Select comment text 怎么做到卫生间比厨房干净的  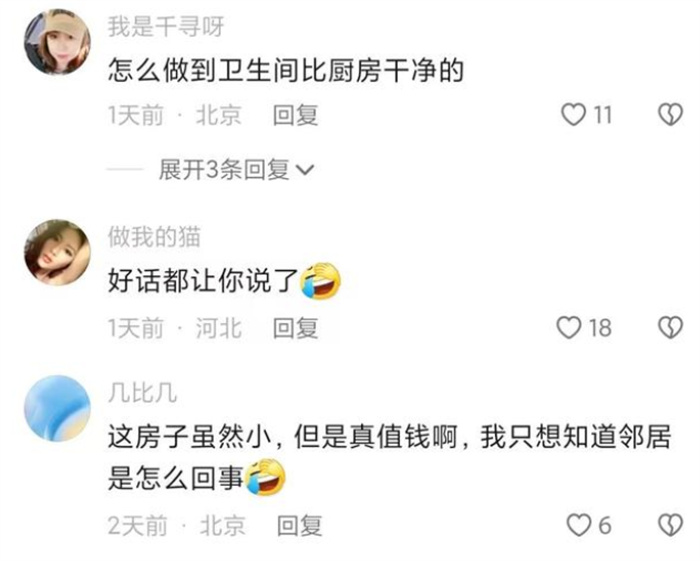286,71
